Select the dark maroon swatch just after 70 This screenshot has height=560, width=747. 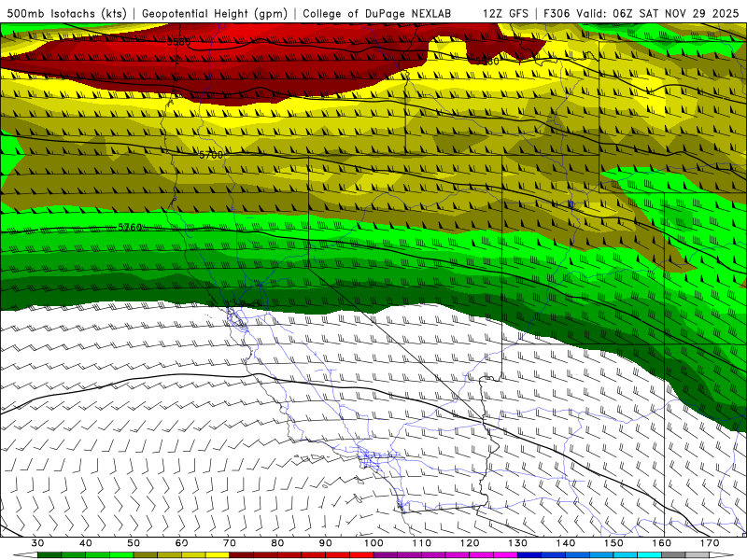[x=242, y=555]
